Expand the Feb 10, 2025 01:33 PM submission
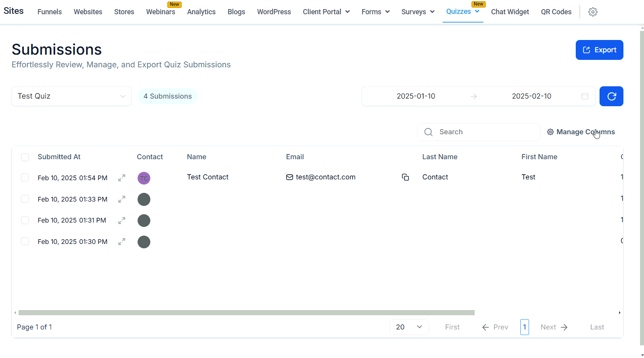 point(122,199)
